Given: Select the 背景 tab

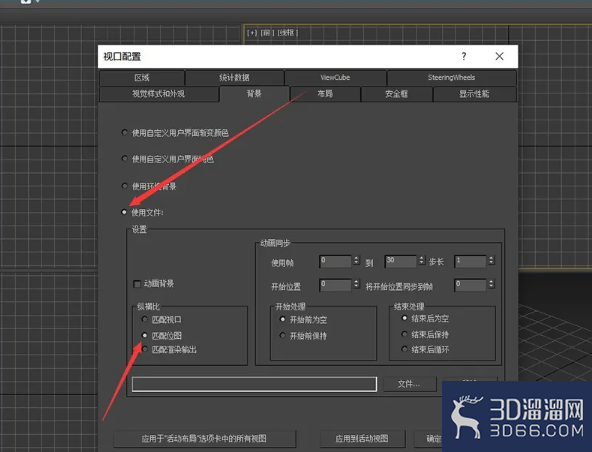Looking at the screenshot, I should [254, 94].
